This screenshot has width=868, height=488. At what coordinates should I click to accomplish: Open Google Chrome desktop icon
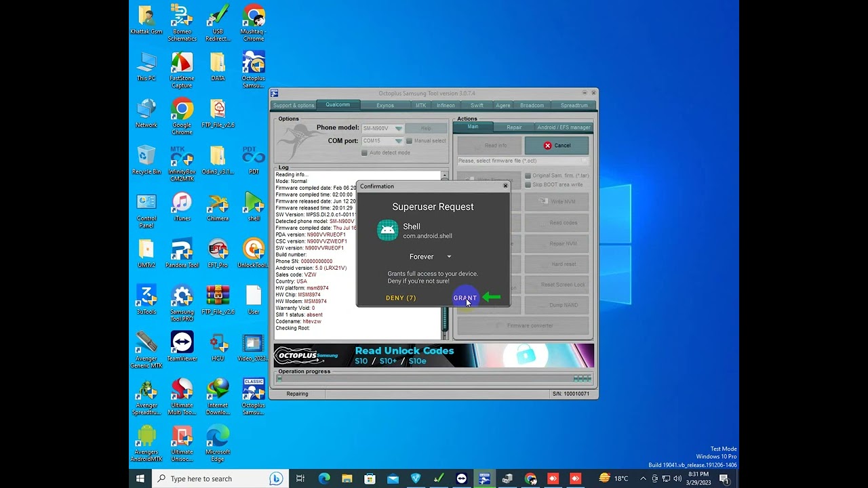(x=182, y=117)
